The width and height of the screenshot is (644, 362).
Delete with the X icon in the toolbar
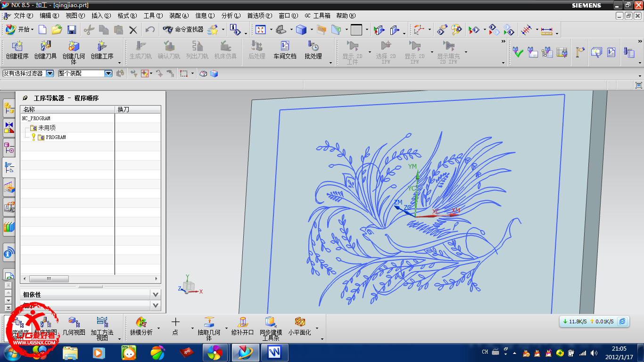point(133,30)
